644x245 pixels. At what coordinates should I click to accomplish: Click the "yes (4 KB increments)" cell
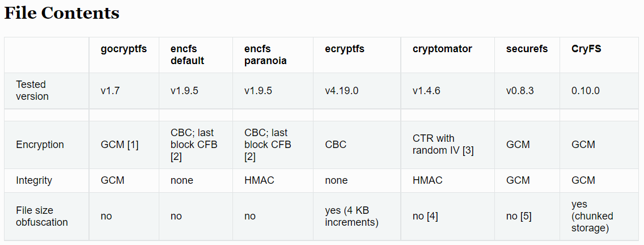(351, 216)
